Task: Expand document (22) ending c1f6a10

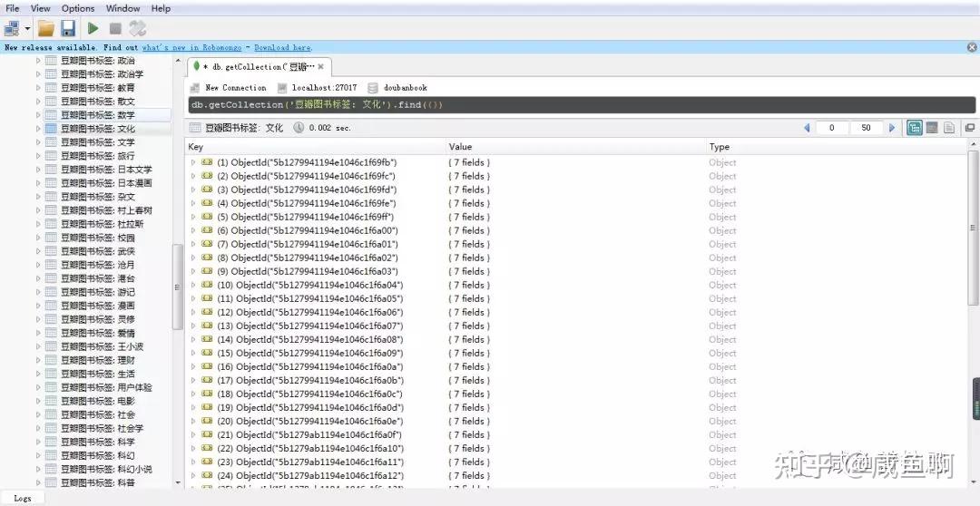Action: point(193,449)
